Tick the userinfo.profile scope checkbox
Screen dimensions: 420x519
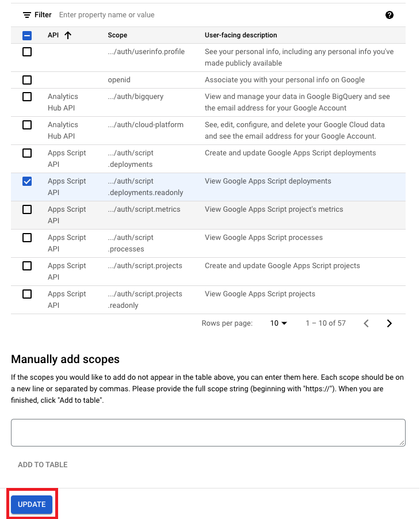(x=27, y=52)
